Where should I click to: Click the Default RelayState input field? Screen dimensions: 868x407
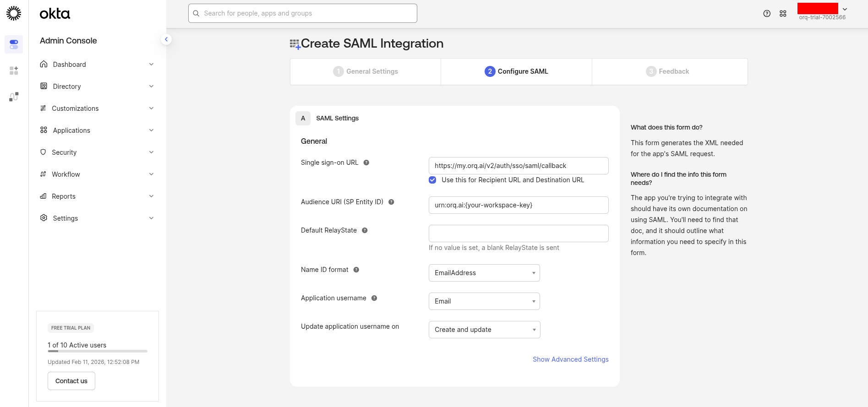(x=519, y=233)
